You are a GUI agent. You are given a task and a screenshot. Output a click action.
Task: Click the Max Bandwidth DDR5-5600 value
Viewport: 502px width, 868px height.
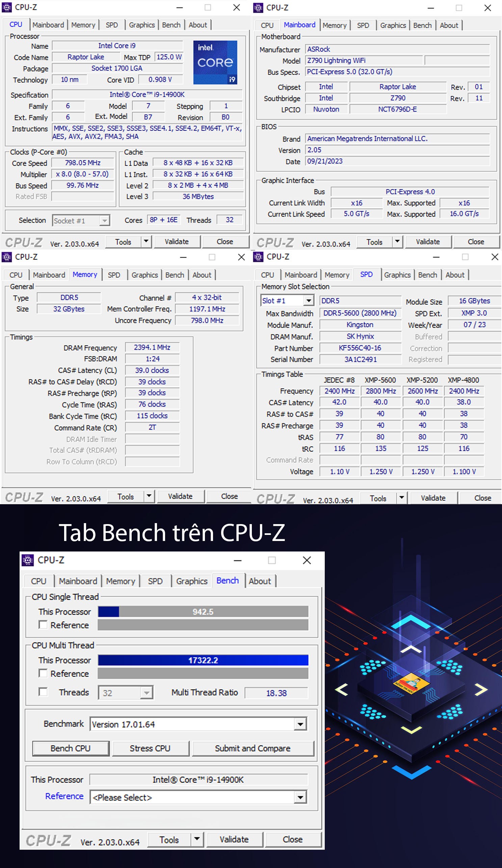coord(360,313)
